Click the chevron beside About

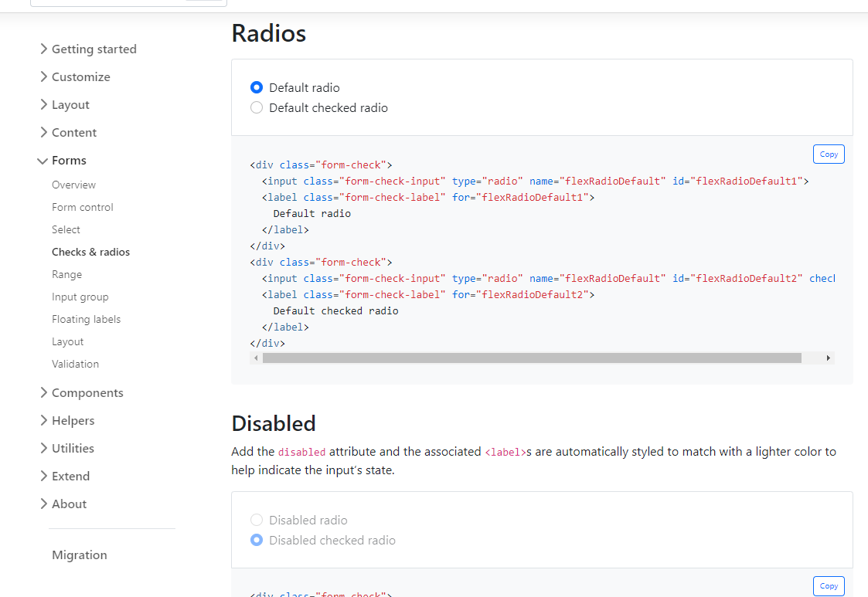[x=43, y=504]
